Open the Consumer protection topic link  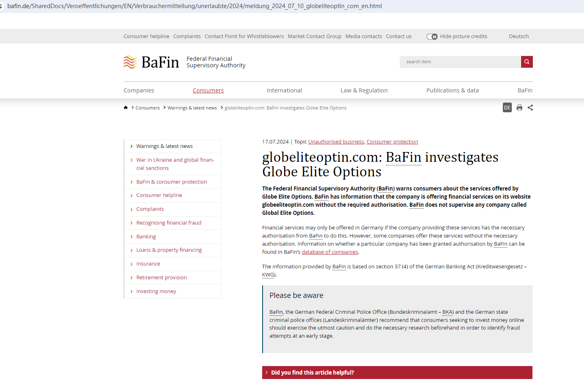click(x=392, y=142)
